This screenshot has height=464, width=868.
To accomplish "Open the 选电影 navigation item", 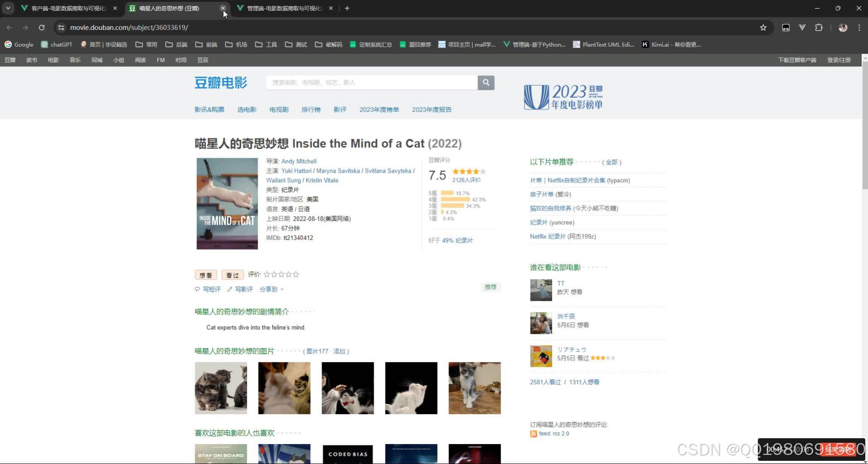I will (246, 110).
